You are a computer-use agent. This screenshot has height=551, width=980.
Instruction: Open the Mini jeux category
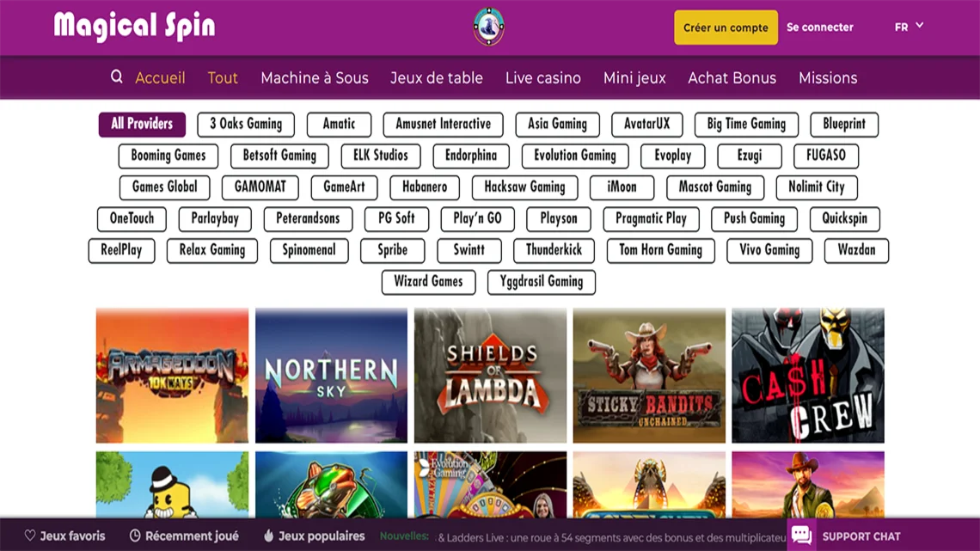[634, 77]
